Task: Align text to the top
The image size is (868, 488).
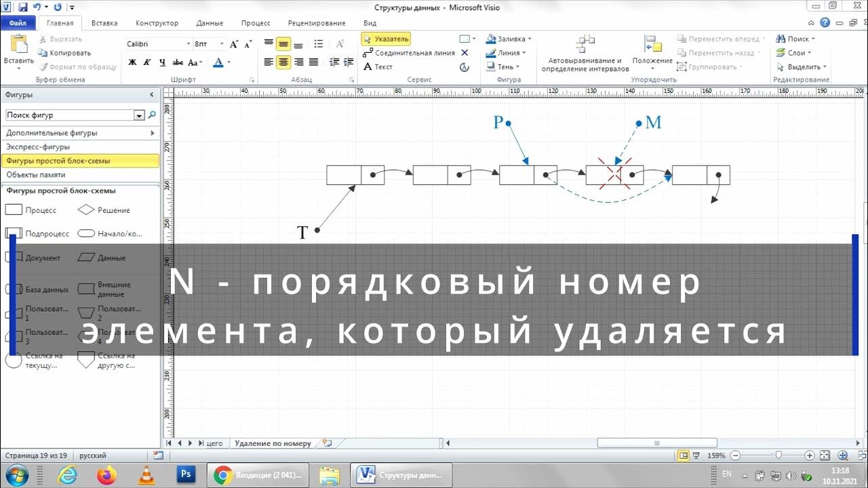Action: 269,44
